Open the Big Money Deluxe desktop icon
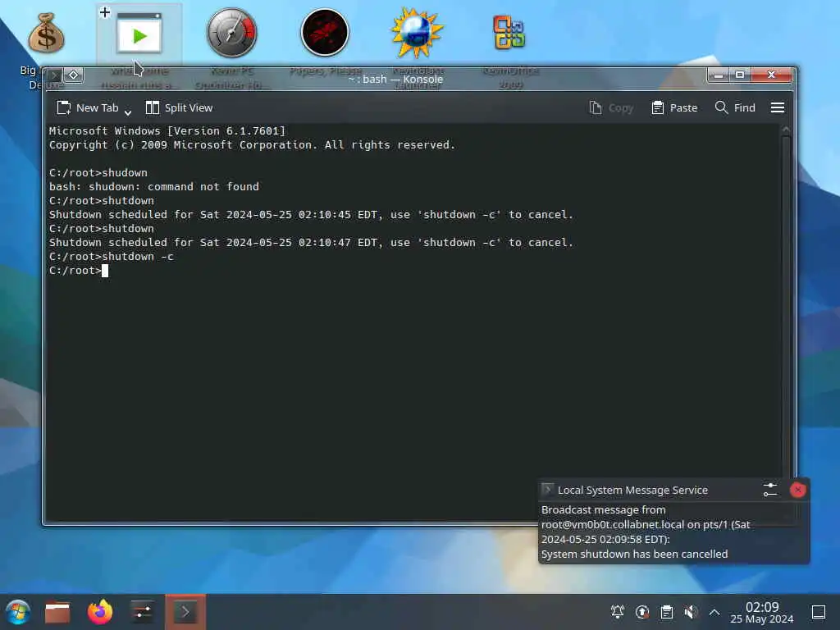840x630 pixels. [46, 33]
